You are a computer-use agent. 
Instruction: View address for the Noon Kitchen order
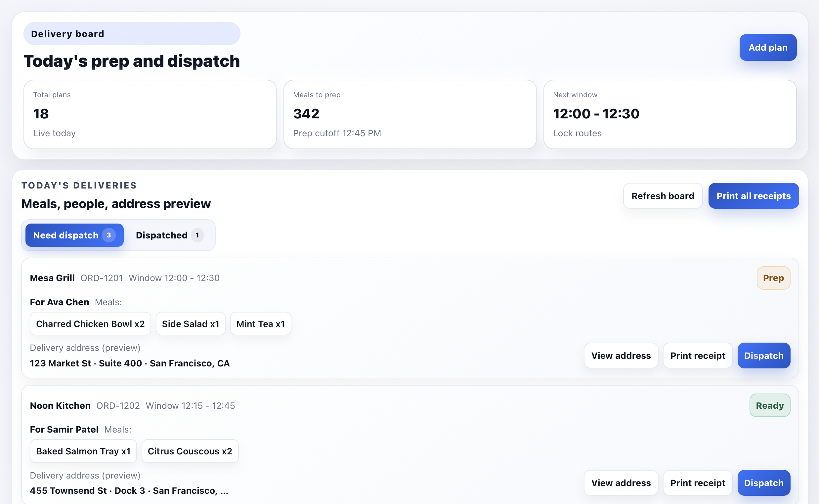tap(621, 483)
